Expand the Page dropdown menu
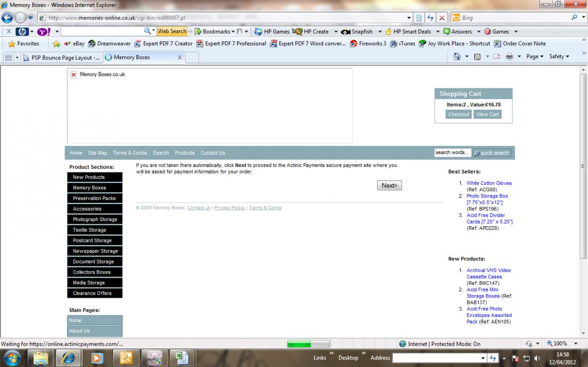Screen dimensions: 588x367 pyautogui.click(x=535, y=57)
